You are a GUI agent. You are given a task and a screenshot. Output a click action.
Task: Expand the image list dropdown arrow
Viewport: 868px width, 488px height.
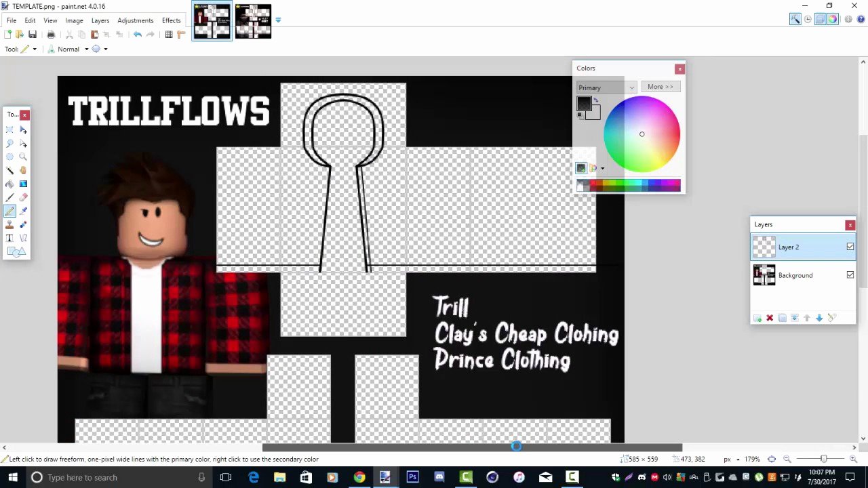(278, 20)
